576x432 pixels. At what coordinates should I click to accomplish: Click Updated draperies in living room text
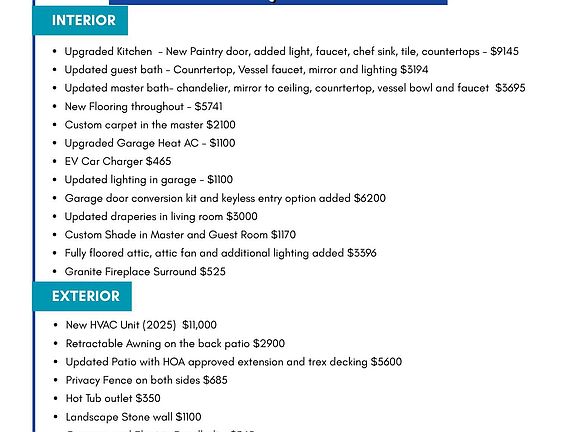coord(161,216)
